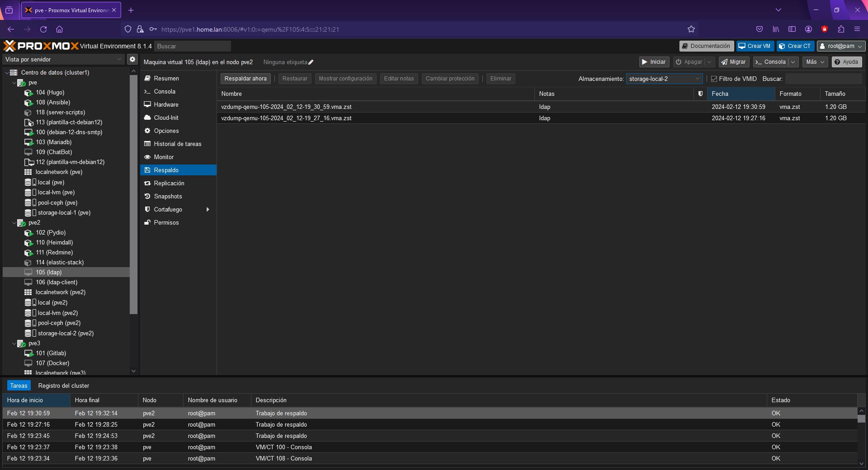The image size is (868, 470).
Task: Click the 108 (Ansible) container icon
Action: pyautogui.click(x=28, y=103)
